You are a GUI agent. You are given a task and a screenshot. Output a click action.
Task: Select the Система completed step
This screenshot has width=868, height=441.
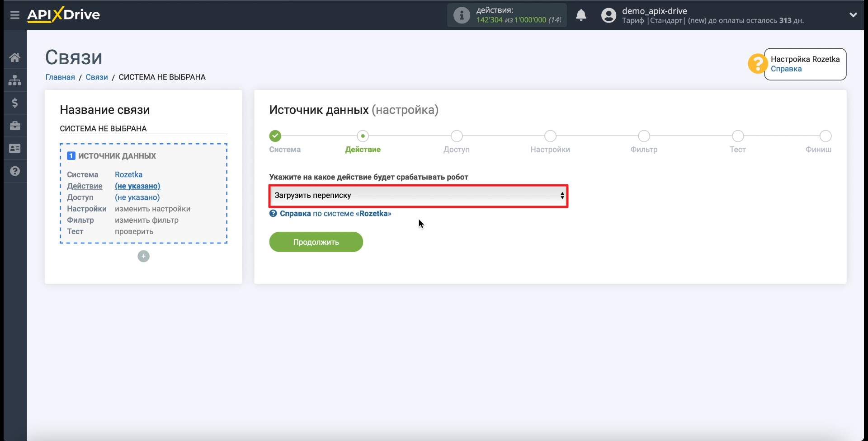[275, 136]
